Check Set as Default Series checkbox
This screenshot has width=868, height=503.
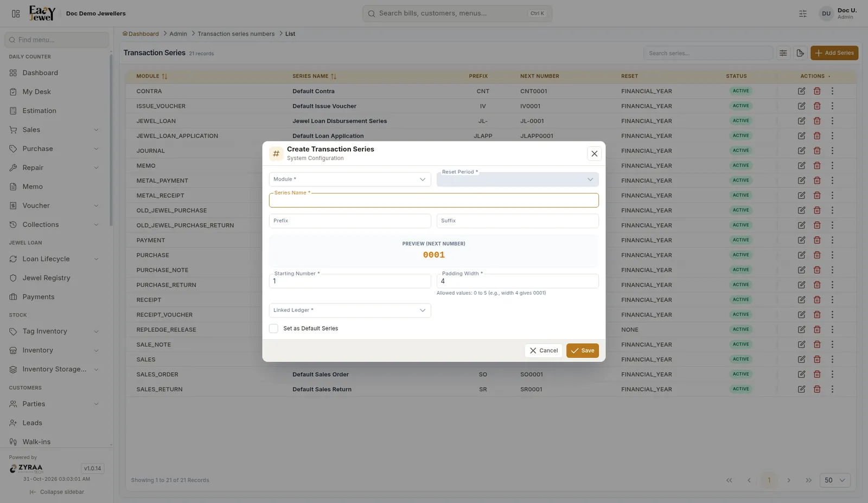[x=273, y=328]
